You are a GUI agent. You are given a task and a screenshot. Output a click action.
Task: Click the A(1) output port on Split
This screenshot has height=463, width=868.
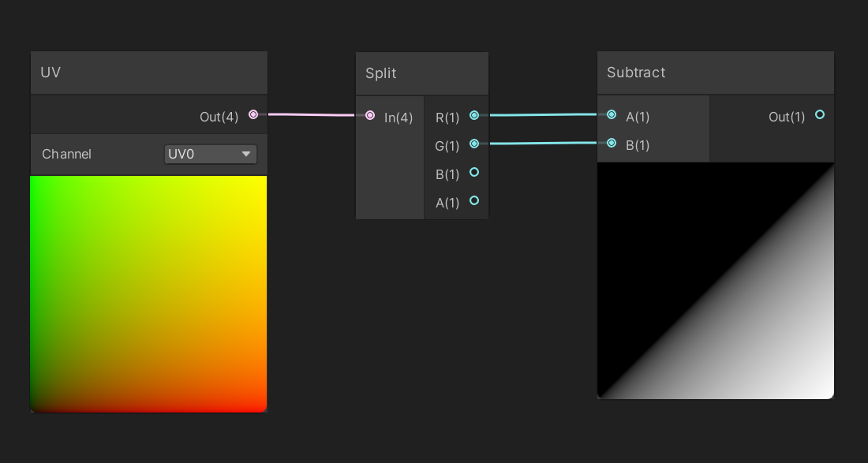[473, 201]
